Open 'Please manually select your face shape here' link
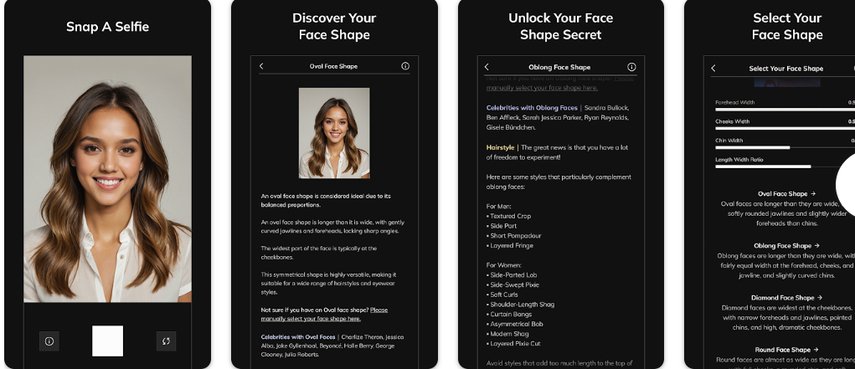Screen dimensions: 855x369 pyautogui.click(x=324, y=314)
